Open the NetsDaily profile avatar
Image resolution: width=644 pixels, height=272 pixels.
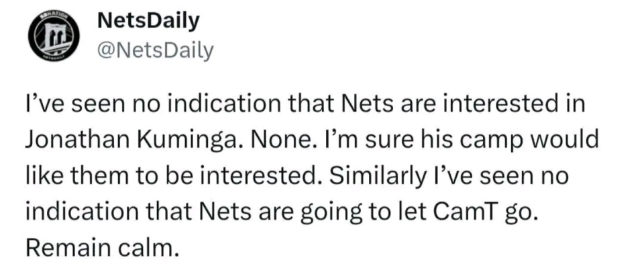[x=54, y=36]
